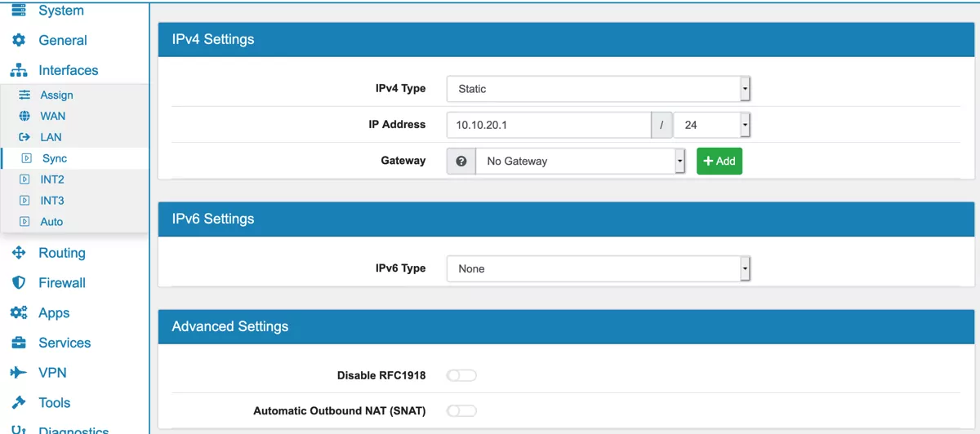This screenshot has height=434, width=980.
Task: Open the VPN menu
Action: (x=52, y=373)
